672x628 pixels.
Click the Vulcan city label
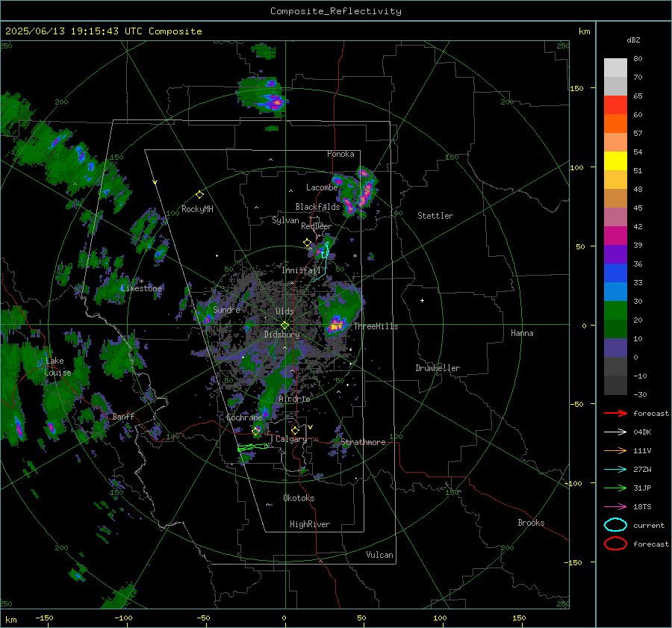[x=380, y=555]
